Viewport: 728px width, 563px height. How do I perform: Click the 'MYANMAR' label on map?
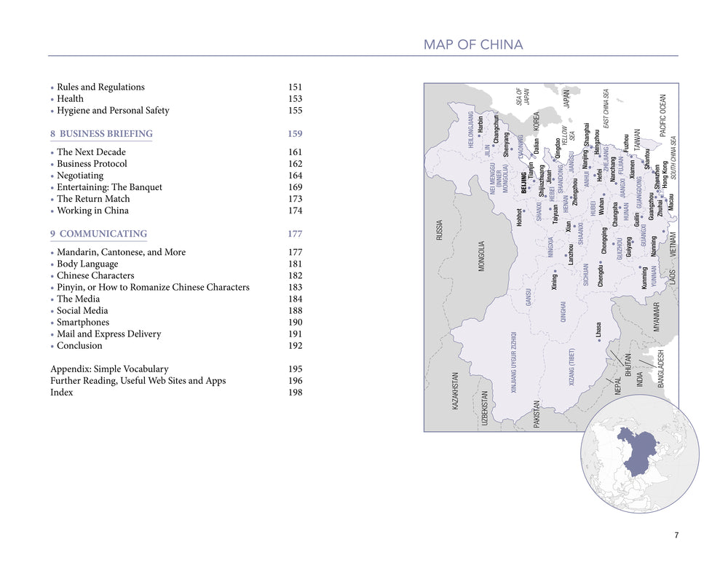tap(657, 318)
